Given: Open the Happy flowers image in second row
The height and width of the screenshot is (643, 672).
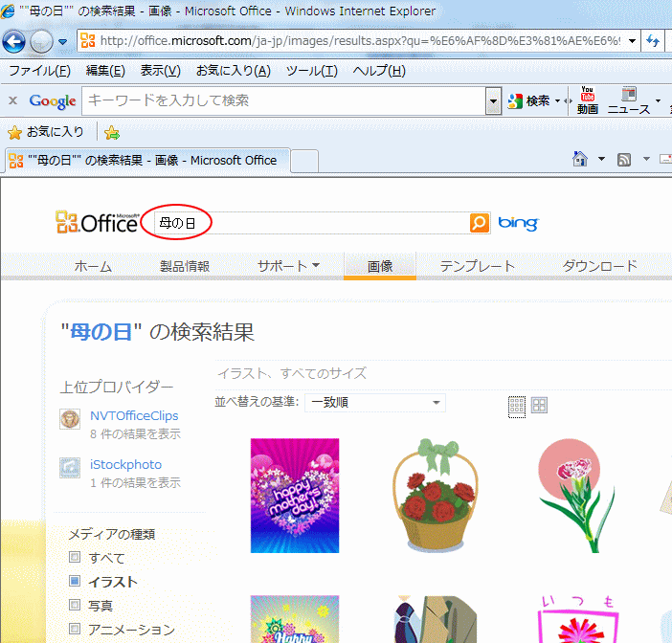Looking at the screenshot, I should pyautogui.click(x=295, y=619).
